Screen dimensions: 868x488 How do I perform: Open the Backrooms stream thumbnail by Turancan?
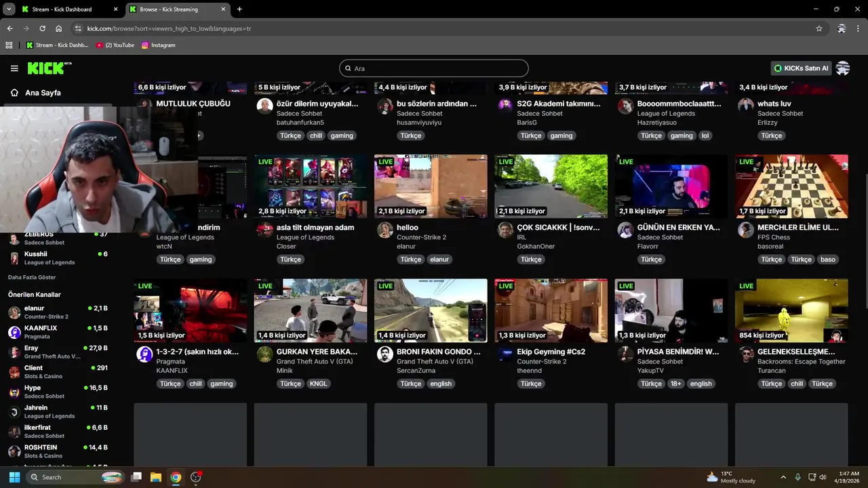click(x=791, y=310)
